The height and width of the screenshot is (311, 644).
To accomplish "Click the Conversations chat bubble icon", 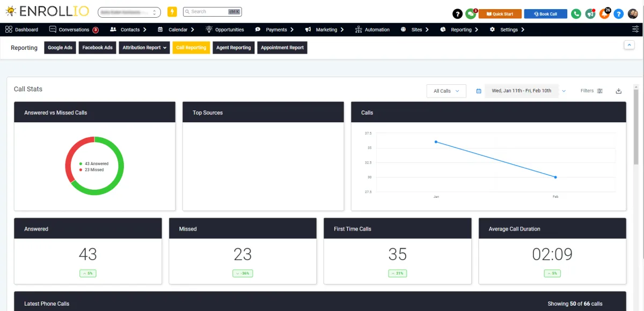I will [x=53, y=29].
